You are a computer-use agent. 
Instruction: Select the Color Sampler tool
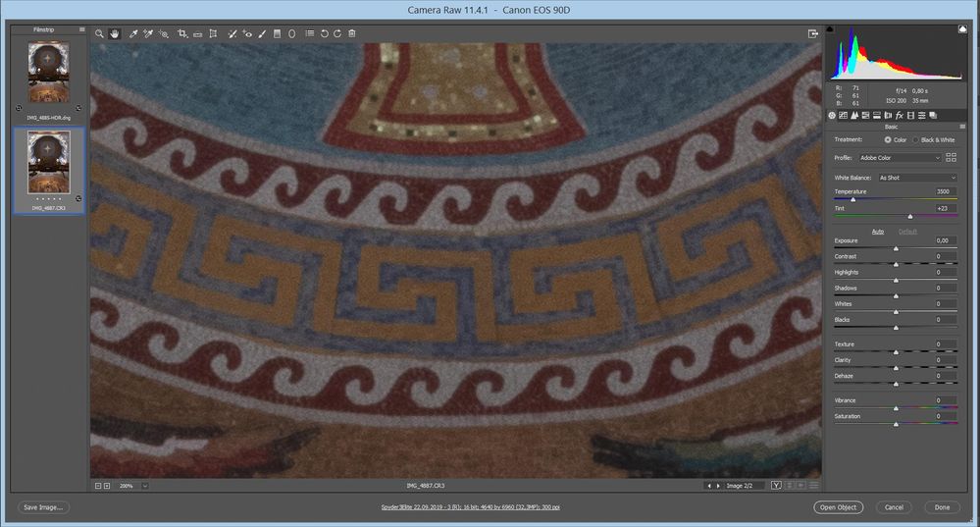point(148,33)
